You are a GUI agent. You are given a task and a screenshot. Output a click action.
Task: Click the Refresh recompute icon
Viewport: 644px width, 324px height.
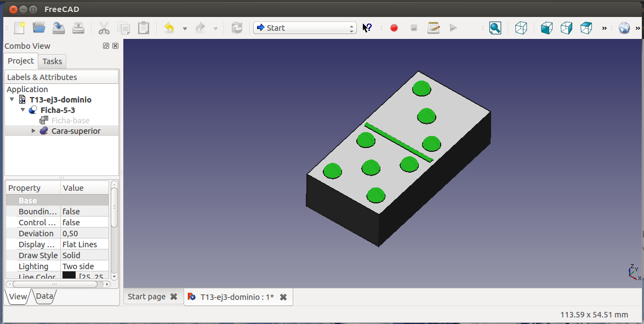[x=237, y=28]
